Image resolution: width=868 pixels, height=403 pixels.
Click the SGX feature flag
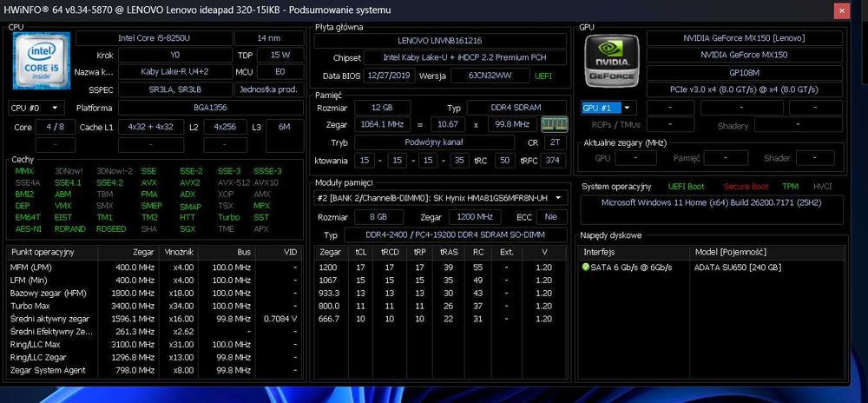(187, 228)
